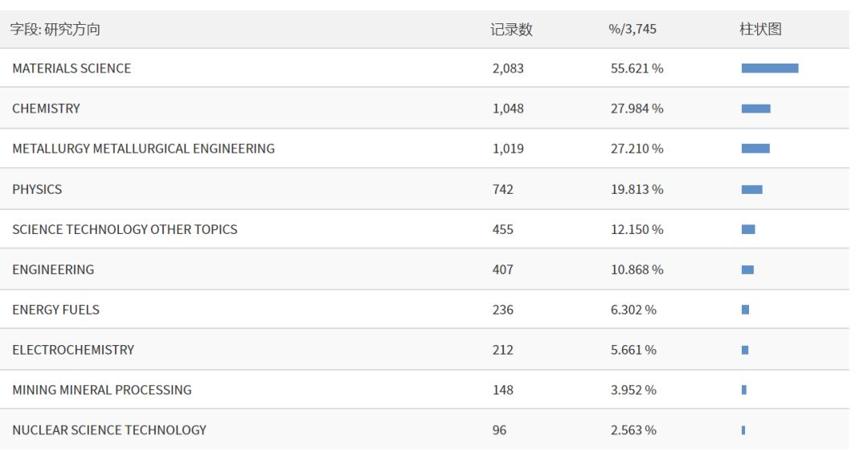Click the %/3,745 column header
The height and width of the screenshot is (452, 868).
633,30
